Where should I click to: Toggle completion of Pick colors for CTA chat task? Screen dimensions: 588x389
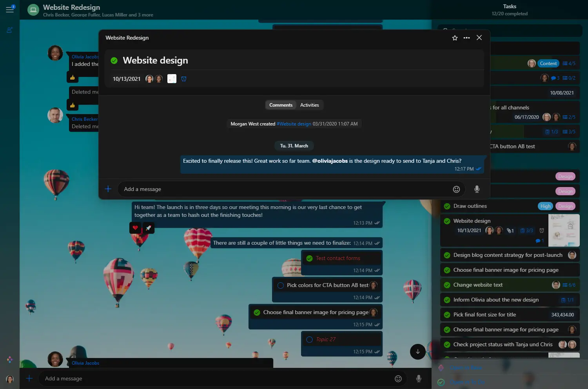[281, 285]
